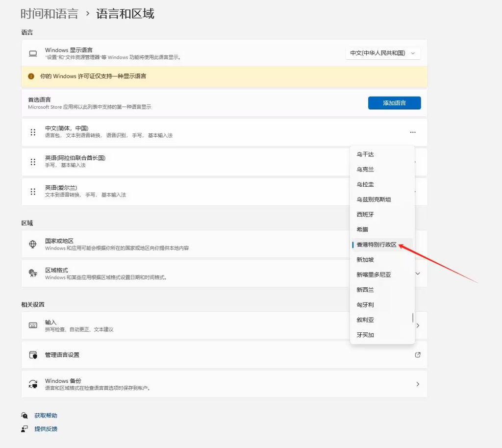The height and width of the screenshot is (448, 502).
Task: Click drag handle for 英语(阿拉伯联合酋长国)
Action: (x=33, y=162)
